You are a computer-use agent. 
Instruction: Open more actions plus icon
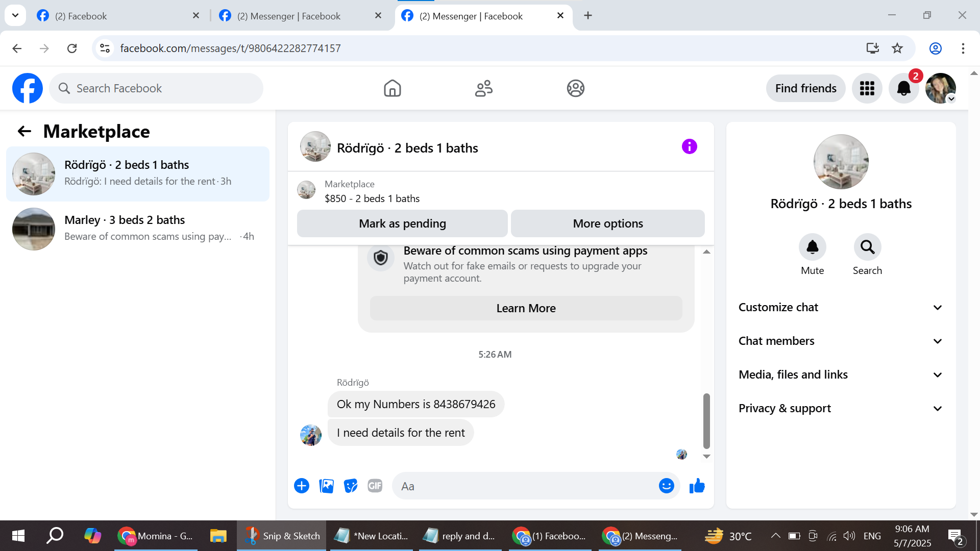[302, 486]
